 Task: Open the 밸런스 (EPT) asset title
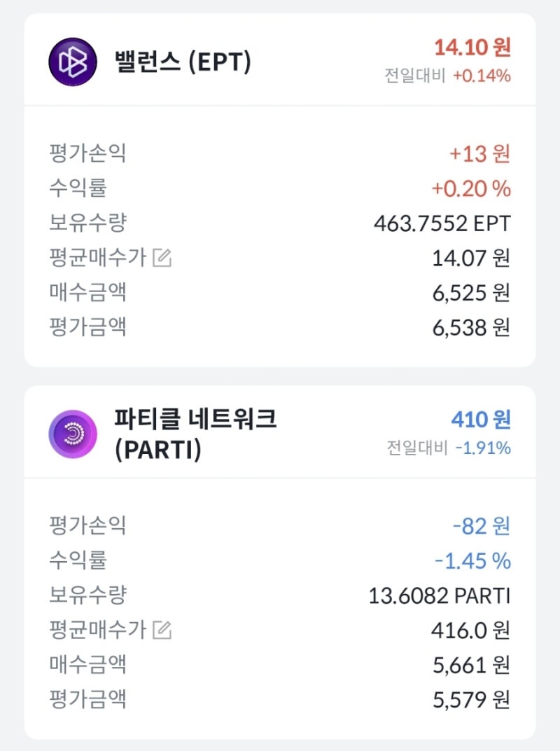coord(182,62)
